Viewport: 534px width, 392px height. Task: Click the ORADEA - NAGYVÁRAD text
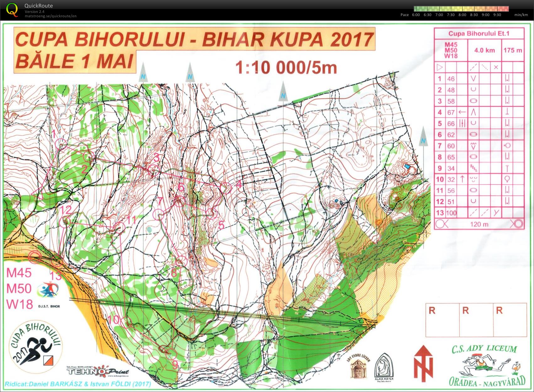coord(487,382)
